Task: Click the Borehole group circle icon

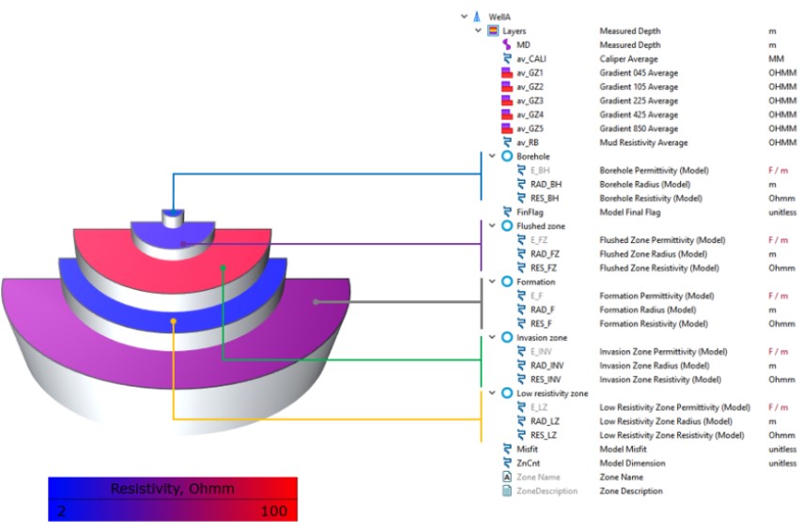Action: tap(507, 156)
